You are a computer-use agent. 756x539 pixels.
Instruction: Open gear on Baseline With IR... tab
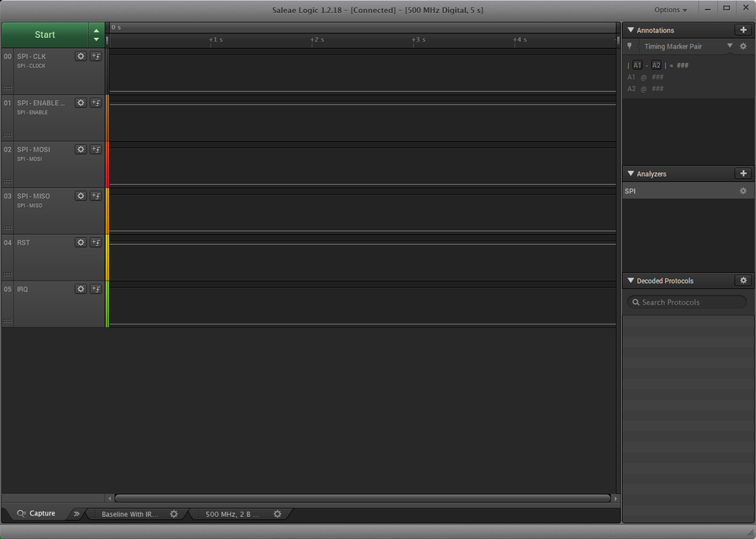tap(174, 515)
